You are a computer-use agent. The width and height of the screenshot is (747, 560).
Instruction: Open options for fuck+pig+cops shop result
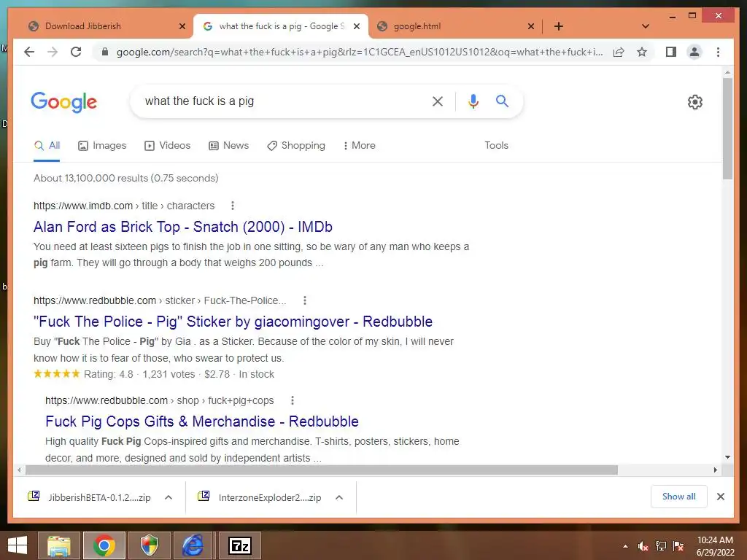click(293, 400)
